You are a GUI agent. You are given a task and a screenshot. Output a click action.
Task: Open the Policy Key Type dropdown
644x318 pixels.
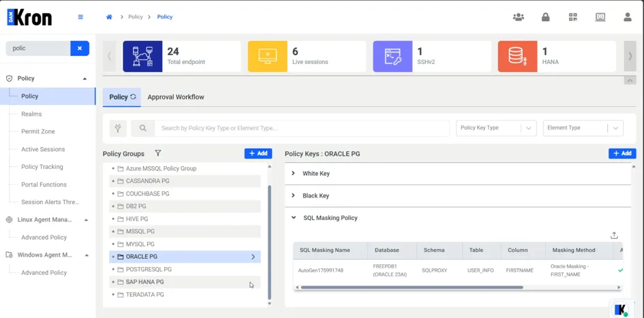(496, 128)
